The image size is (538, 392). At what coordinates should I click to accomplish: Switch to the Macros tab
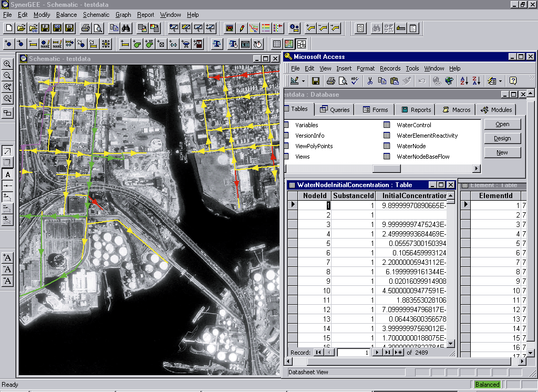[x=457, y=109]
